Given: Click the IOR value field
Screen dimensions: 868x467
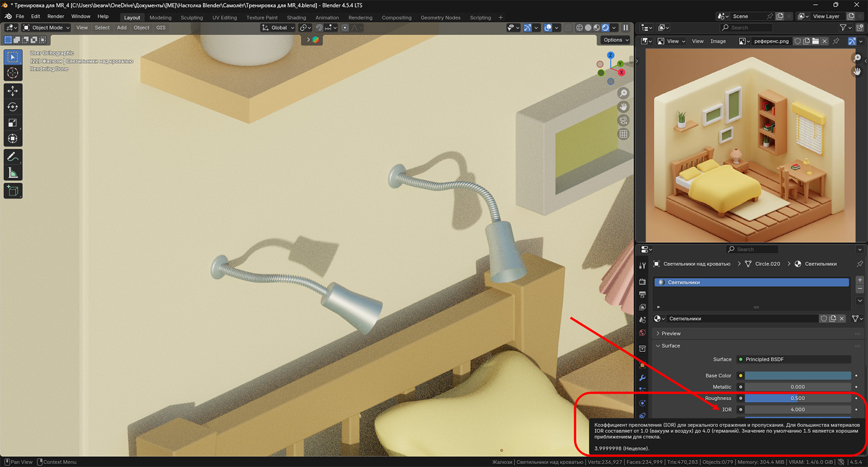Looking at the screenshot, I should pyautogui.click(x=797, y=409).
